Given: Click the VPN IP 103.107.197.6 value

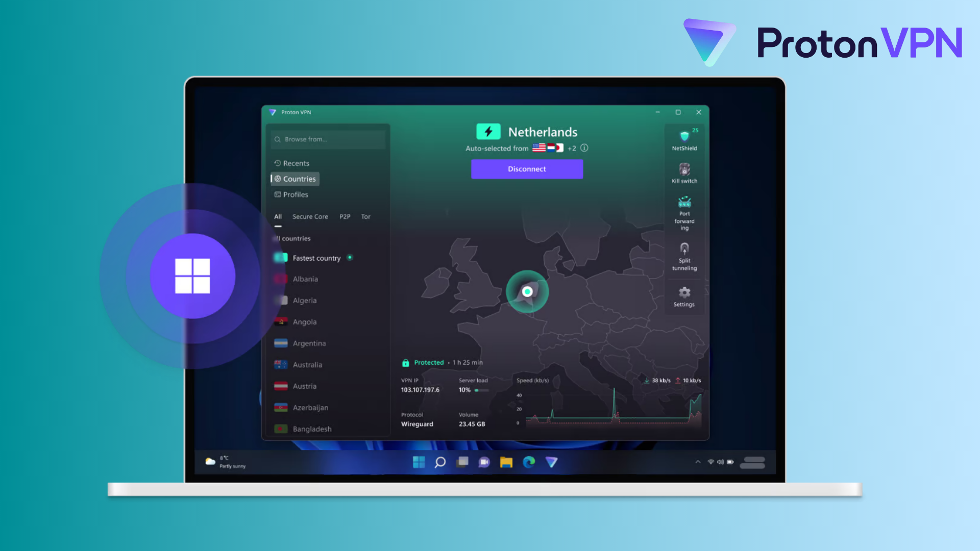Looking at the screenshot, I should coord(420,390).
